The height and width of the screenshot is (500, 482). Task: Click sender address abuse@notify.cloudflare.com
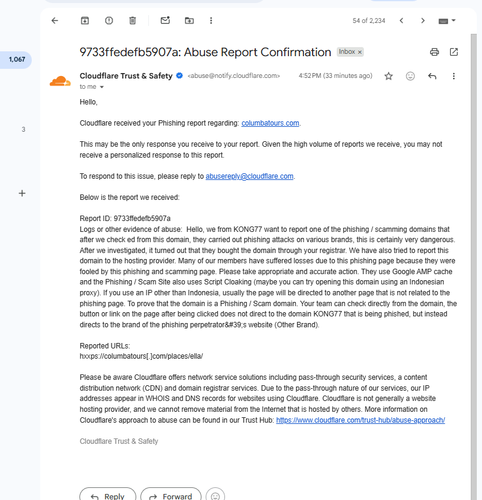tap(234, 76)
